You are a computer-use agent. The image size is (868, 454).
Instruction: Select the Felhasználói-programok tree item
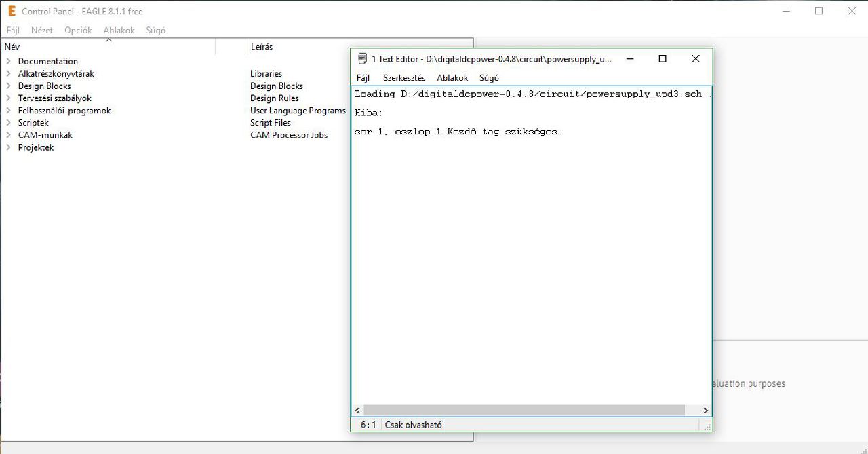64,110
